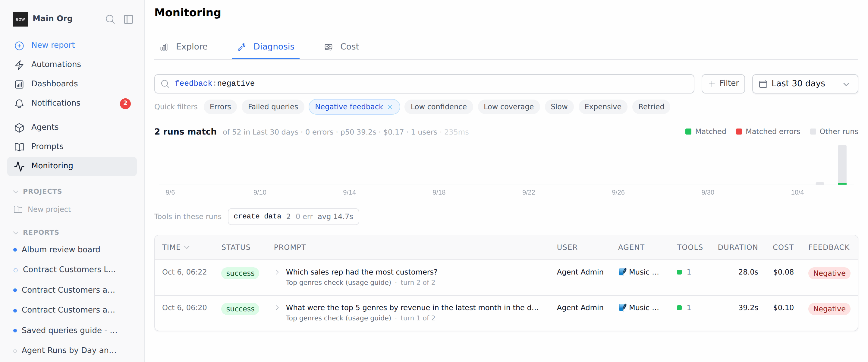Open Automations from the sidebar
Screen dimensions: 868x362
pyautogui.click(x=72, y=65)
